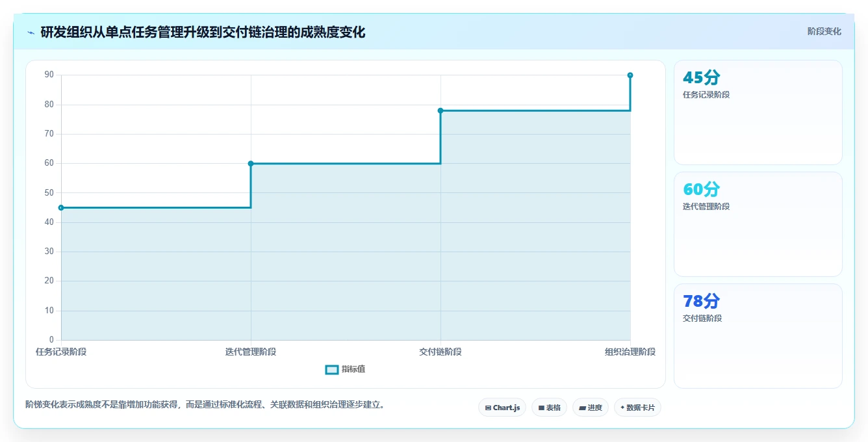Click the 交付链阶段 x-axis label
This screenshot has height=442, width=868.
click(440, 352)
